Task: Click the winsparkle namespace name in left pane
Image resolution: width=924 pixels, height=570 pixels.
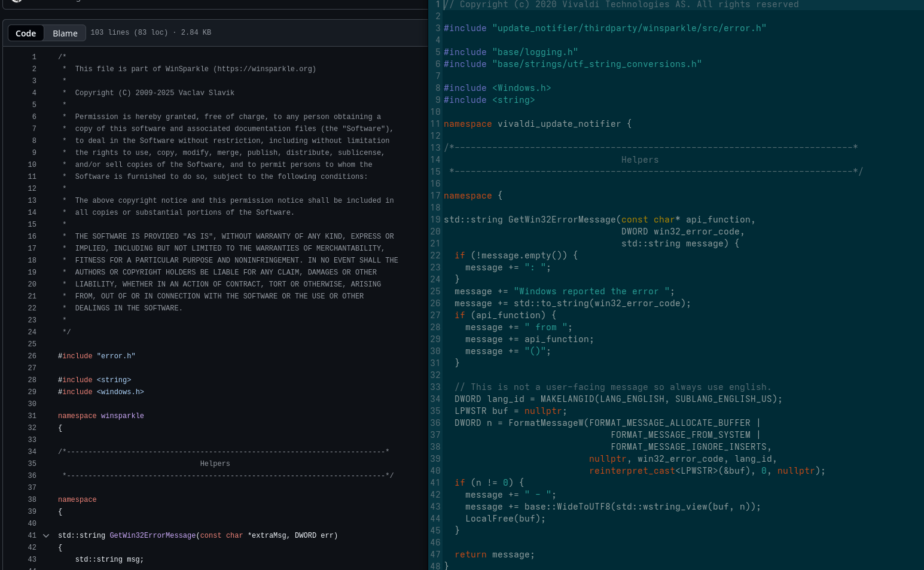Action: (x=122, y=416)
